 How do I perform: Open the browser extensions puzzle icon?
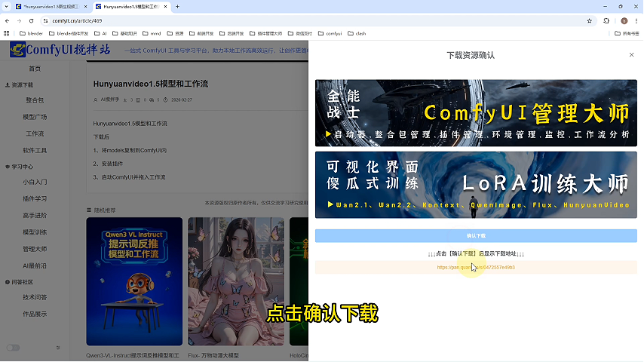pyautogui.click(x=606, y=20)
